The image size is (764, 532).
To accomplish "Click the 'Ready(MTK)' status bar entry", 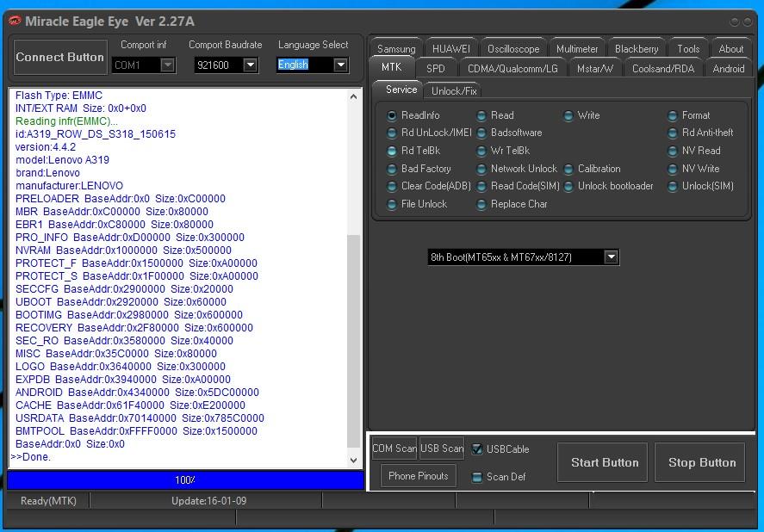I will tap(48, 501).
